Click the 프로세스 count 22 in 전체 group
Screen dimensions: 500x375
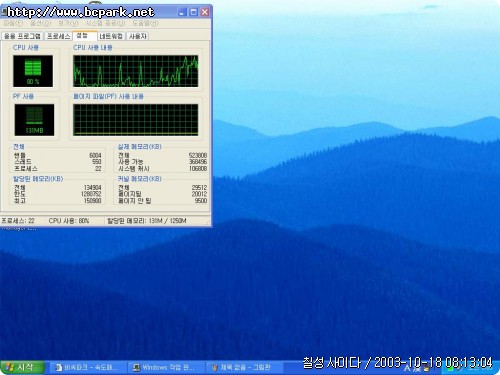click(x=98, y=168)
